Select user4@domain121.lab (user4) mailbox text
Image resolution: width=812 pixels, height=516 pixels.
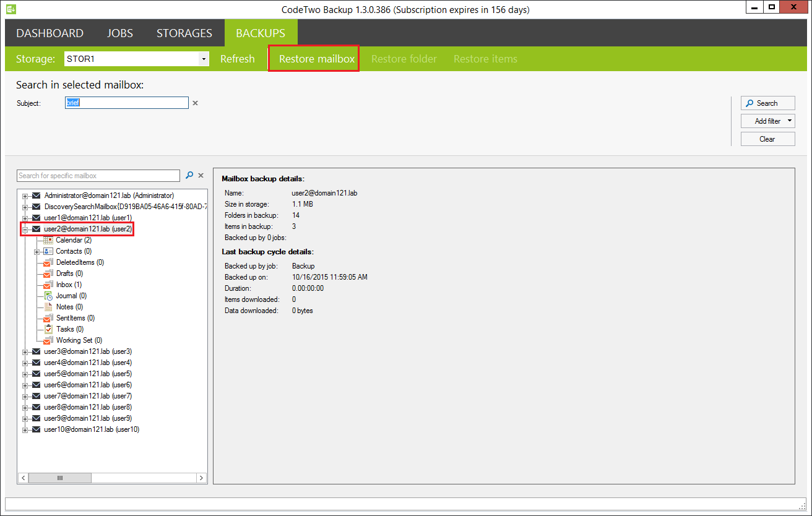pyautogui.click(x=88, y=363)
